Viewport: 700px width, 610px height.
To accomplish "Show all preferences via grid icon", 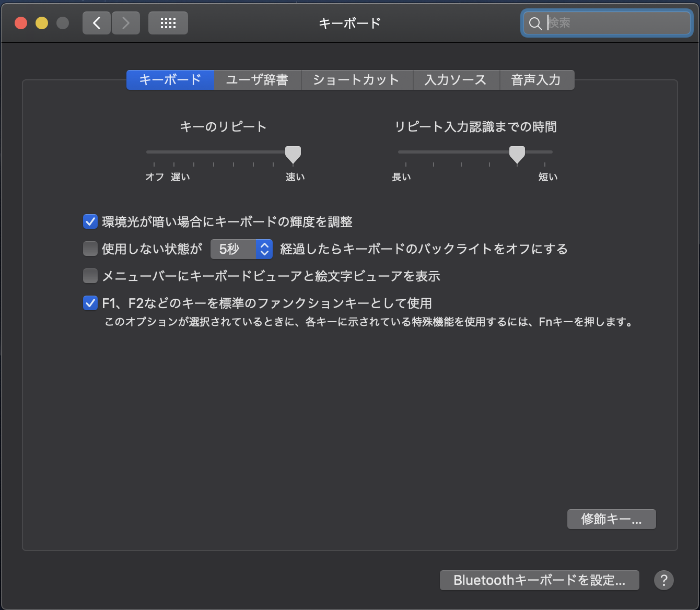I will (168, 23).
